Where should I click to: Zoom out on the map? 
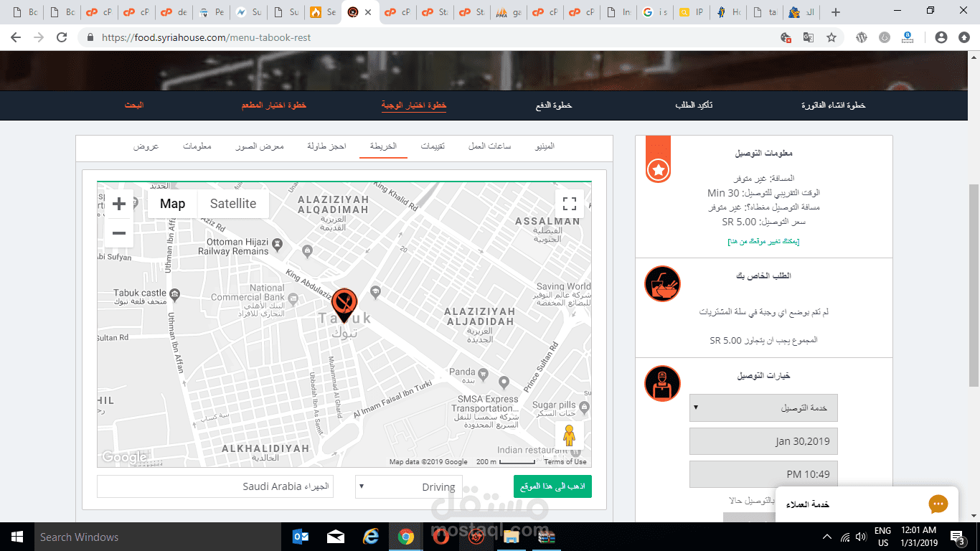pos(119,233)
